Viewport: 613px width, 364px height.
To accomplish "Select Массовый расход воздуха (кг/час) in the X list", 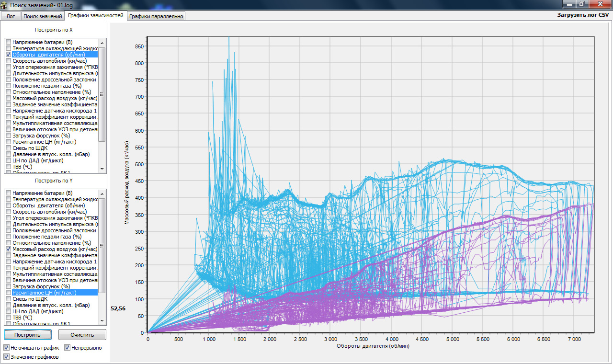I will point(55,98).
